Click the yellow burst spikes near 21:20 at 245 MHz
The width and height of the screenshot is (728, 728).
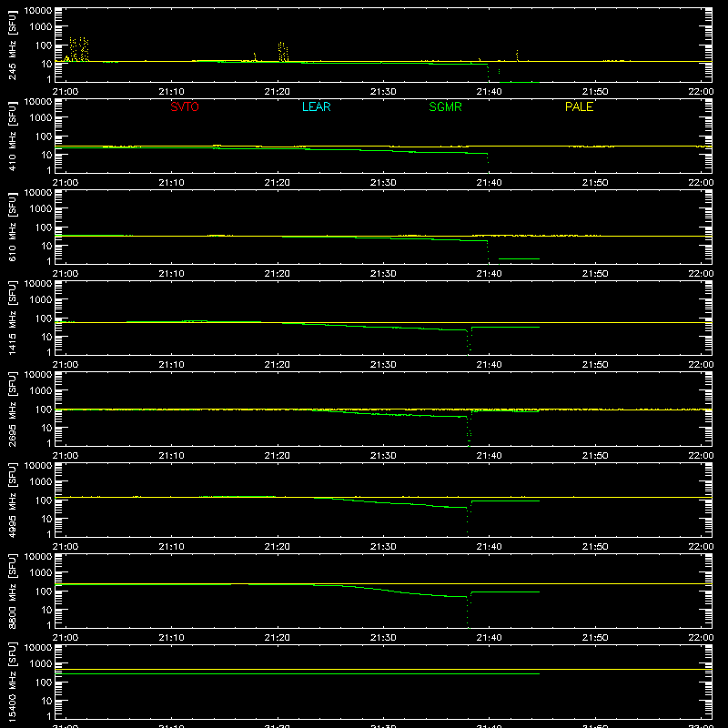283,52
